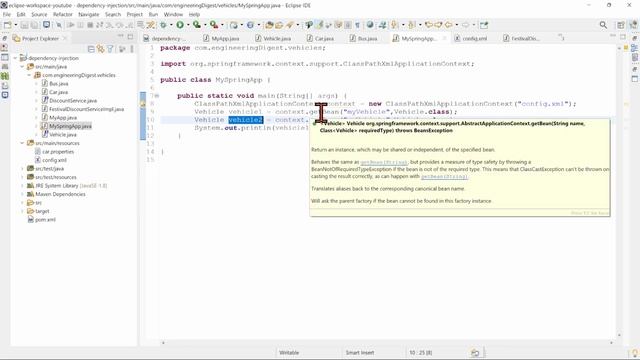Click the Back navigation arrow

click(x=449, y=25)
